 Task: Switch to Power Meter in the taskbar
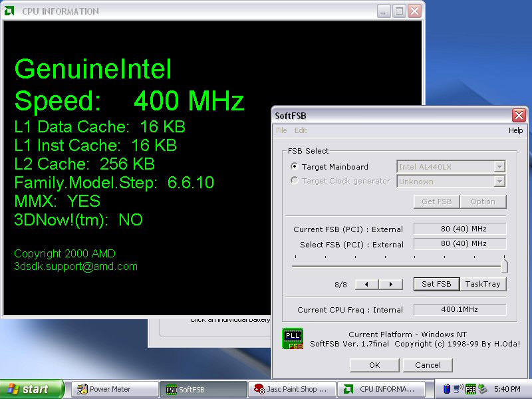[x=114, y=389]
